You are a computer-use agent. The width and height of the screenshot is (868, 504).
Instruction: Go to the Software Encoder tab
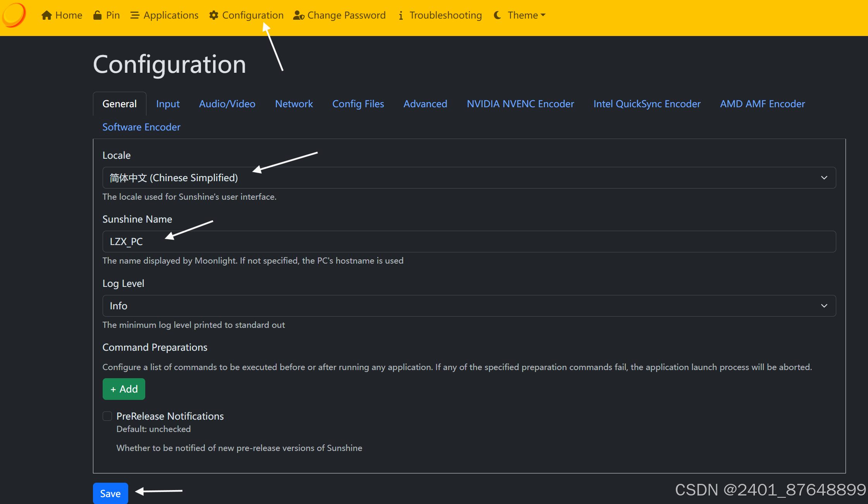pos(141,127)
